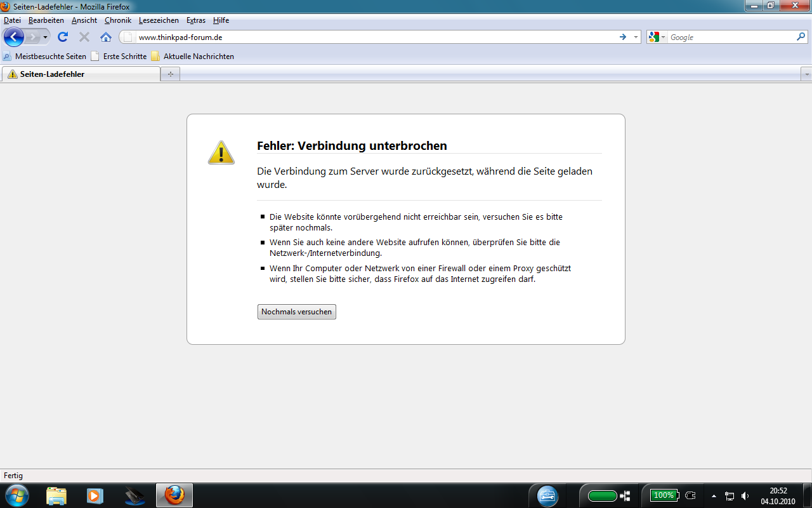The width and height of the screenshot is (812, 508).
Task: Expand the address bar URL history dropdown
Action: coord(636,37)
